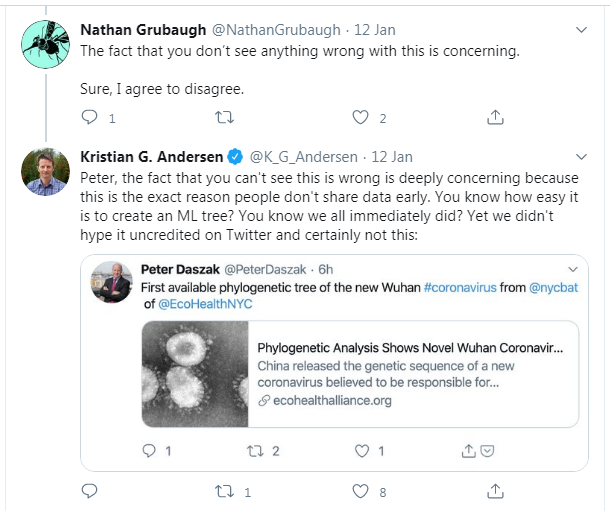
Task: Open the #coronavirus hashtag link
Action: point(461,290)
